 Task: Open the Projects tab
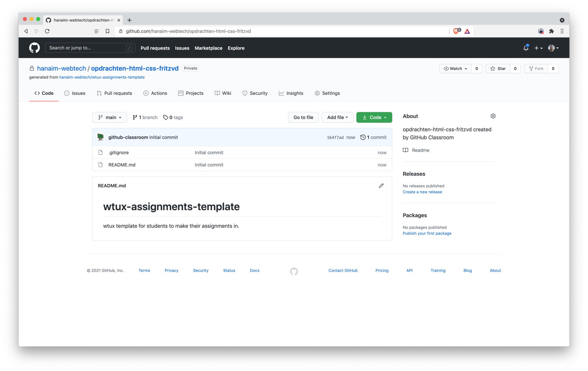(191, 93)
